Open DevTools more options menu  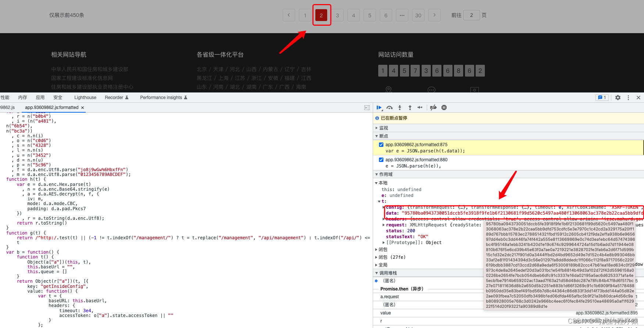[x=628, y=98]
